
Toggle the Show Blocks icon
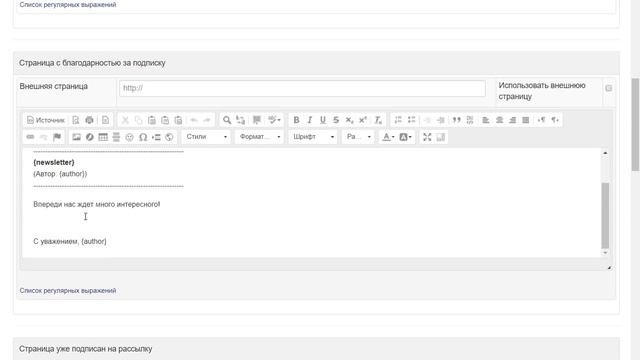[x=440, y=137]
